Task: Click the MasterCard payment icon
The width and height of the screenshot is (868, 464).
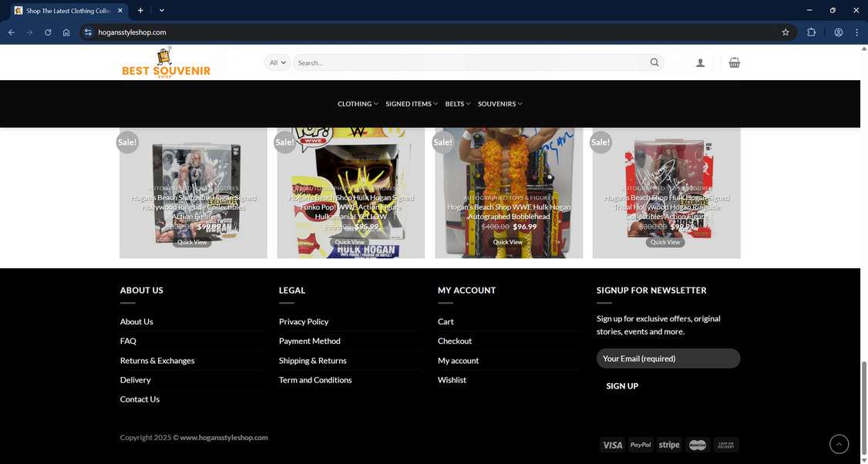Action: [698, 445]
